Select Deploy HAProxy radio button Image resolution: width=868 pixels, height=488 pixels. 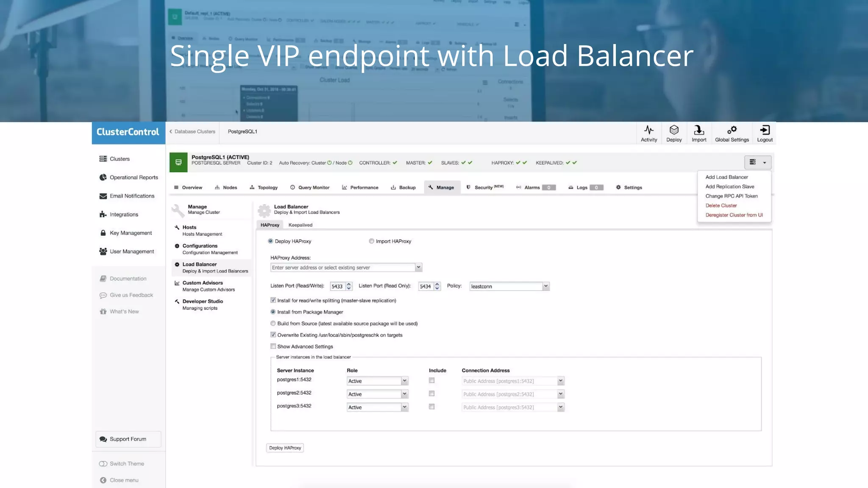[270, 241]
